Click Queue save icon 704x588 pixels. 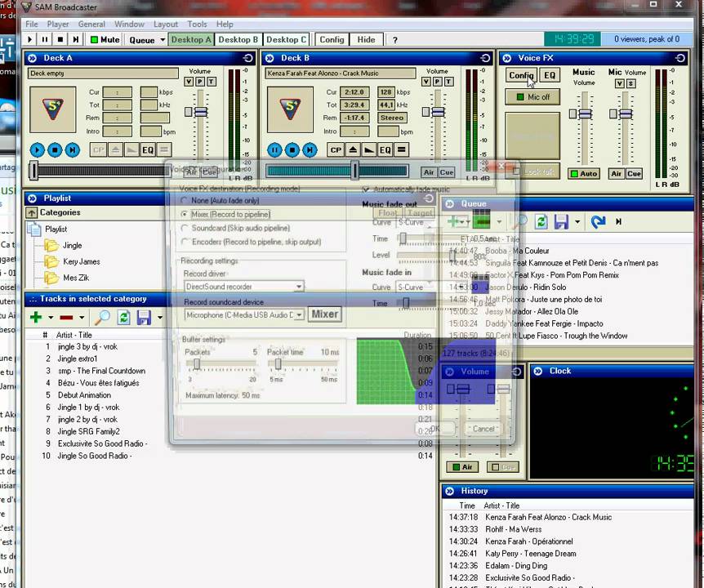pos(561,222)
